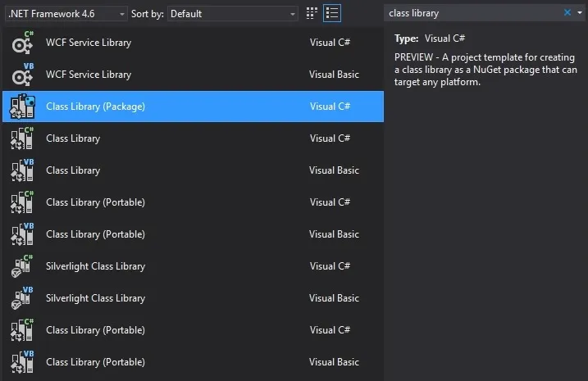
Task: Click the Visual Basic Silverlight Class Library icon
Action: (x=22, y=298)
